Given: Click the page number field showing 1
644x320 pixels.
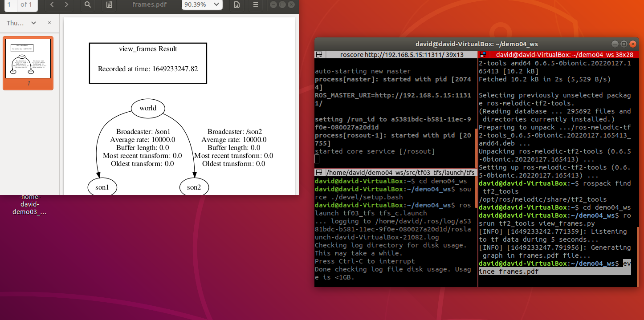Looking at the screenshot, I should pyautogui.click(x=9, y=4).
